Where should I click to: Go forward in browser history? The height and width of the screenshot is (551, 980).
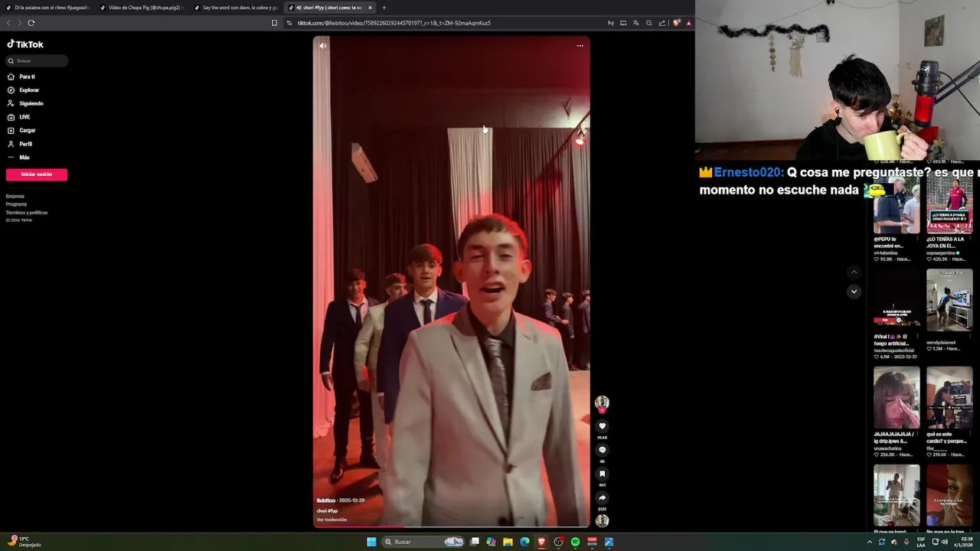point(20,23)
